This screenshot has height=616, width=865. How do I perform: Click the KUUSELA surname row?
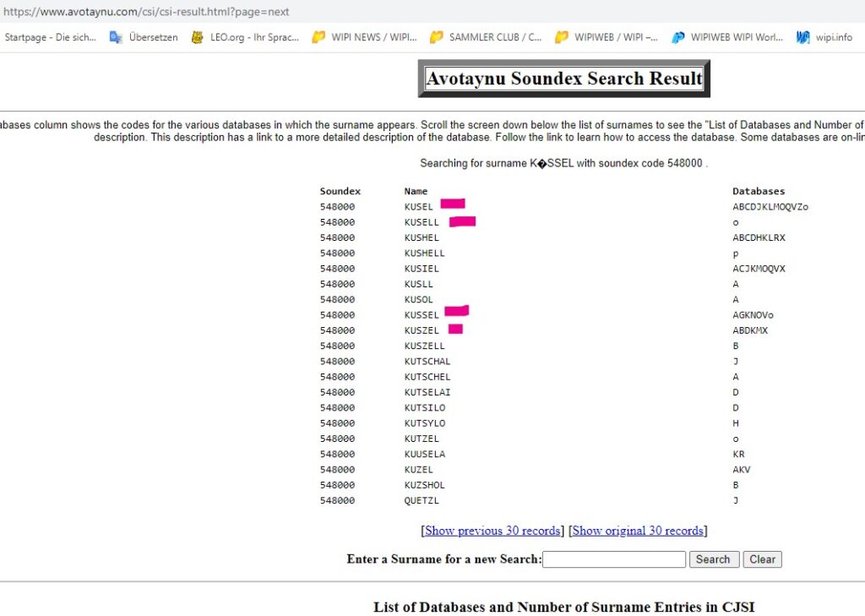[x=424, y=454]
